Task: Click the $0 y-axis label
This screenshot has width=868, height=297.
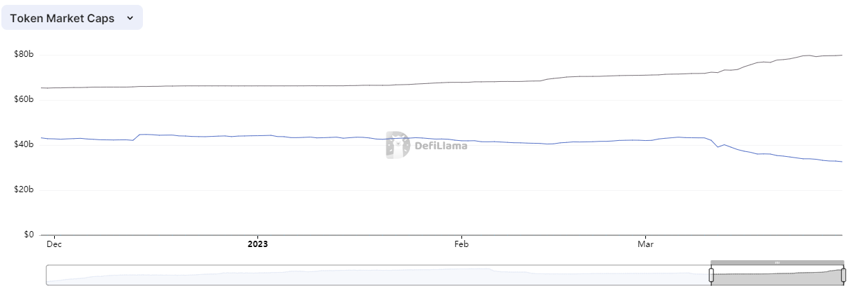Action: pyautogui.click(x=28, y=235)
